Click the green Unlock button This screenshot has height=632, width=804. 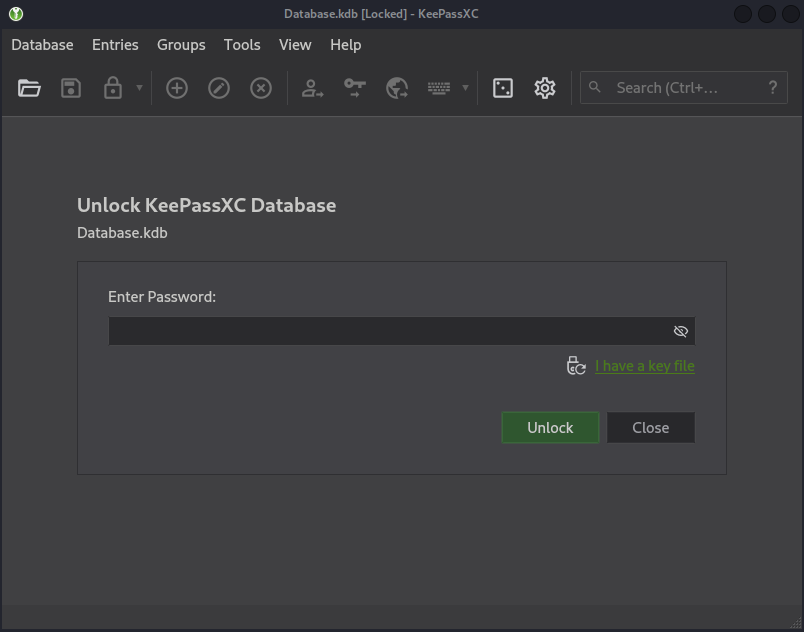point(550,427)
